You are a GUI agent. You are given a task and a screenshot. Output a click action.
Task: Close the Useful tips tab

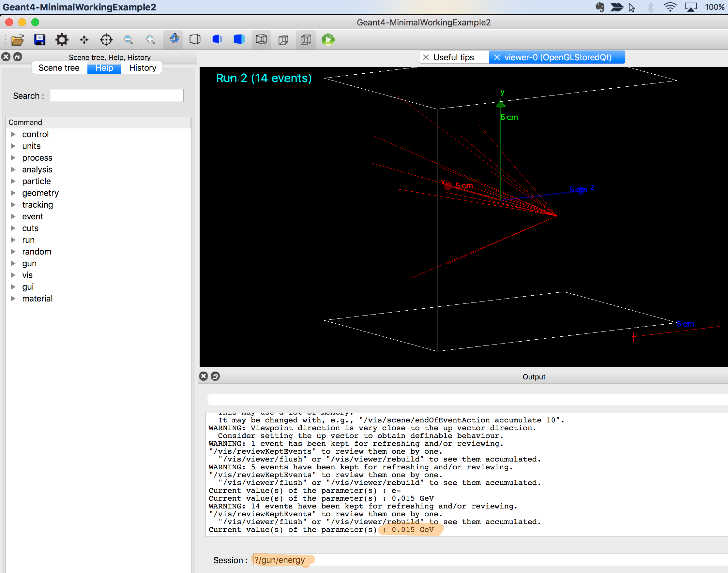(x=426, y=57)
